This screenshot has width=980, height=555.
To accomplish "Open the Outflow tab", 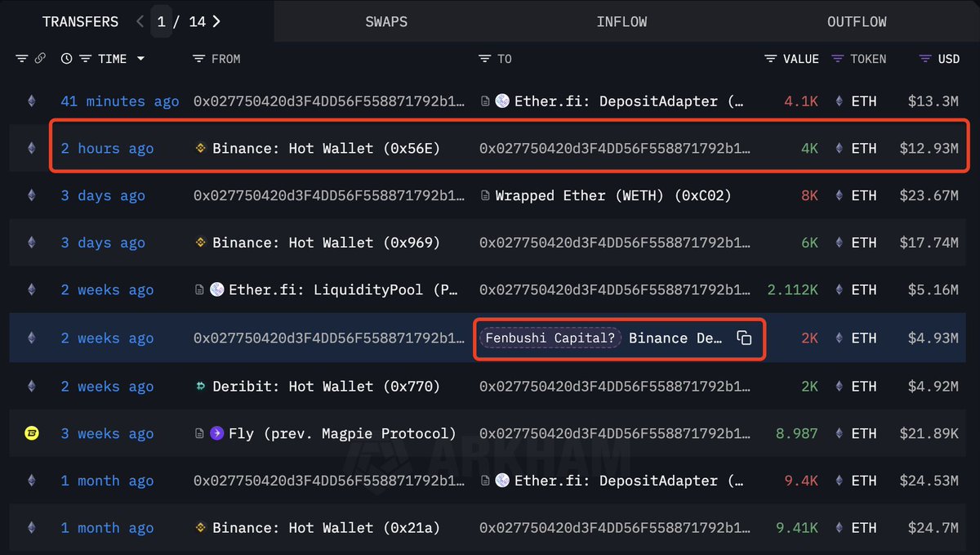I will tap(857, 22).
